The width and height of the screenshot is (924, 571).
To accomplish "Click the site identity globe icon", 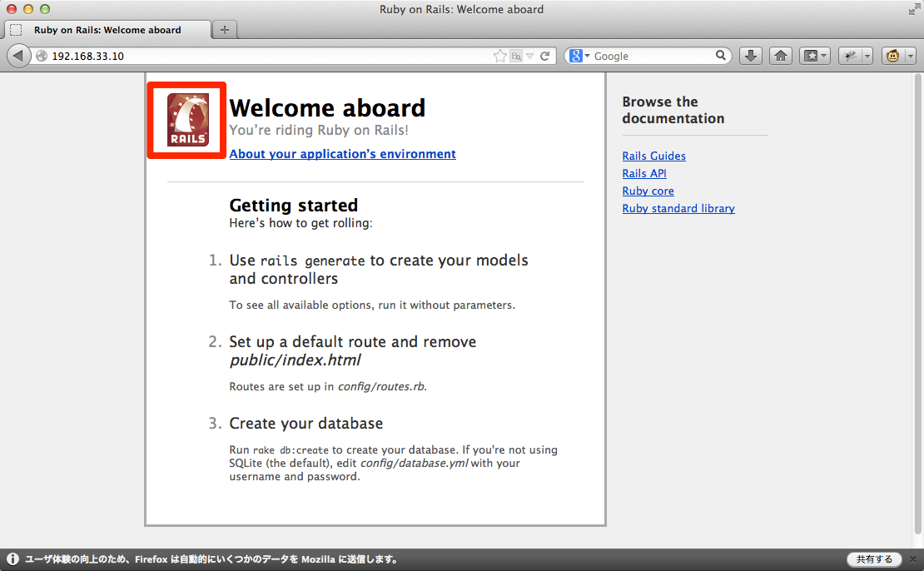I will click(42, 56).
